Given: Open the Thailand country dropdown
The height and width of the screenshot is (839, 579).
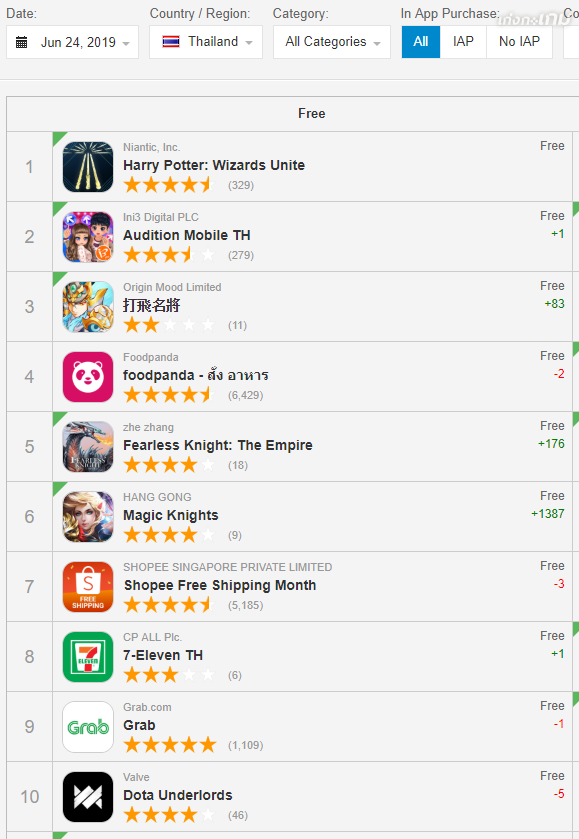Looking at the screenshot, I should pos(205,42).
